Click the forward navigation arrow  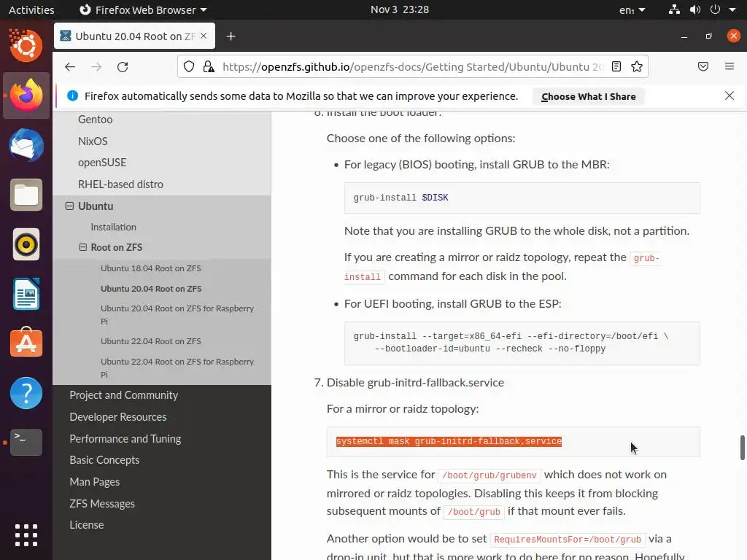(x=96, y=67)
